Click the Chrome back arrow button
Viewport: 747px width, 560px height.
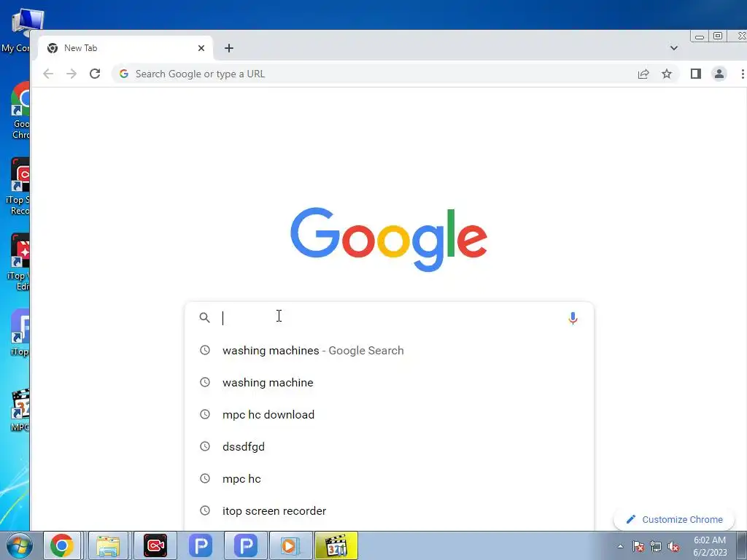[48, 74]
